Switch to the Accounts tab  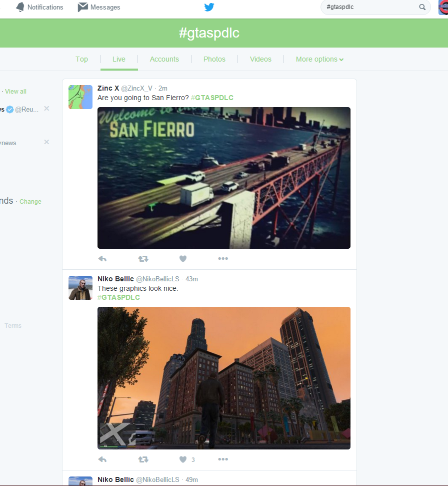[x=164, y=59]
